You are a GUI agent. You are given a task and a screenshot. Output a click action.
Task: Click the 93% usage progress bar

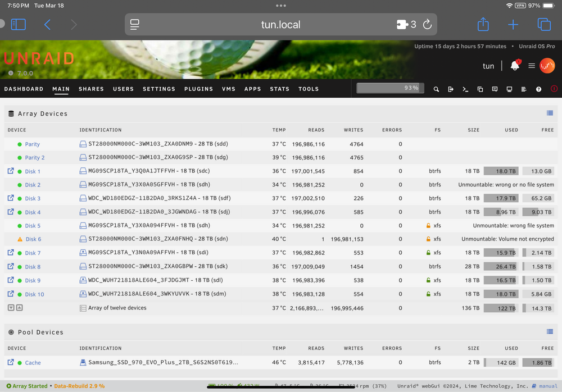point(391,88)
